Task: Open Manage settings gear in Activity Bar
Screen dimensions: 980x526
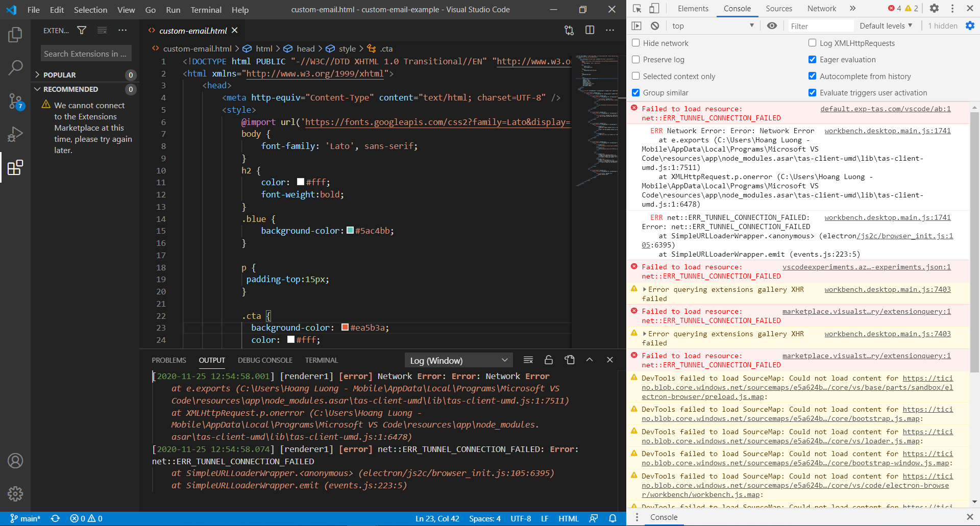Action: pos(15,493)
